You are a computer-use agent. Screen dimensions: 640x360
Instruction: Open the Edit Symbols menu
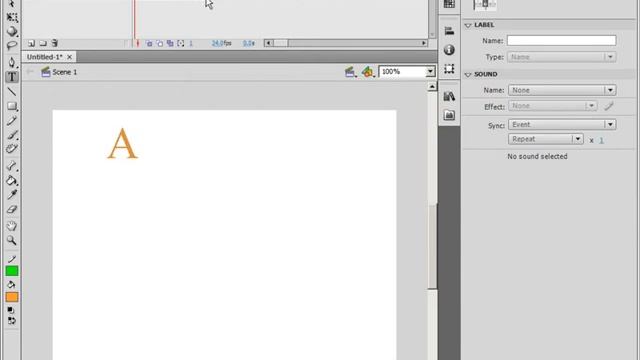tap(368, 72)
